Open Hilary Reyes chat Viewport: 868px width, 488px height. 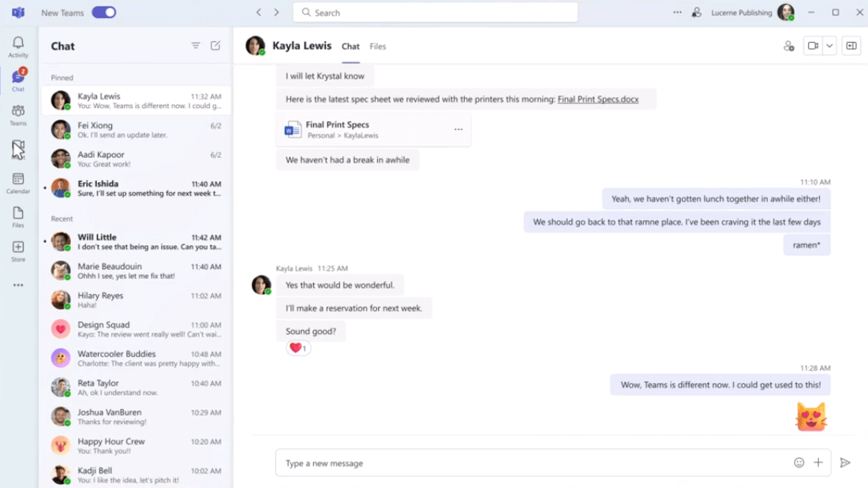point(137,300)
